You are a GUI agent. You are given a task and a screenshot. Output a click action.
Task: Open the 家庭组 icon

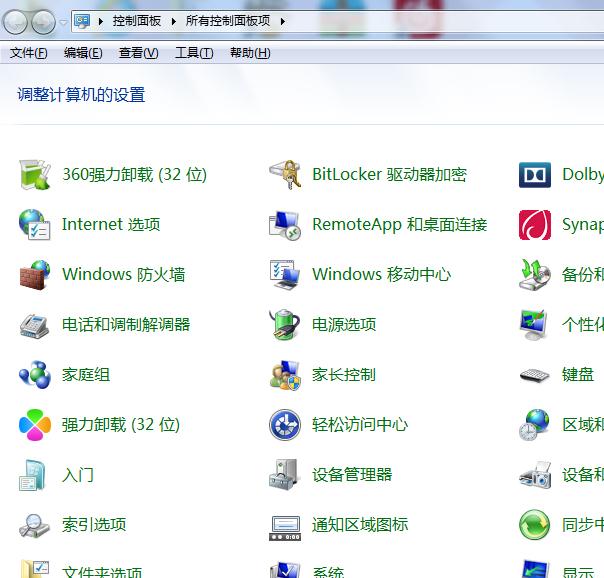click(x=35, y=375)
